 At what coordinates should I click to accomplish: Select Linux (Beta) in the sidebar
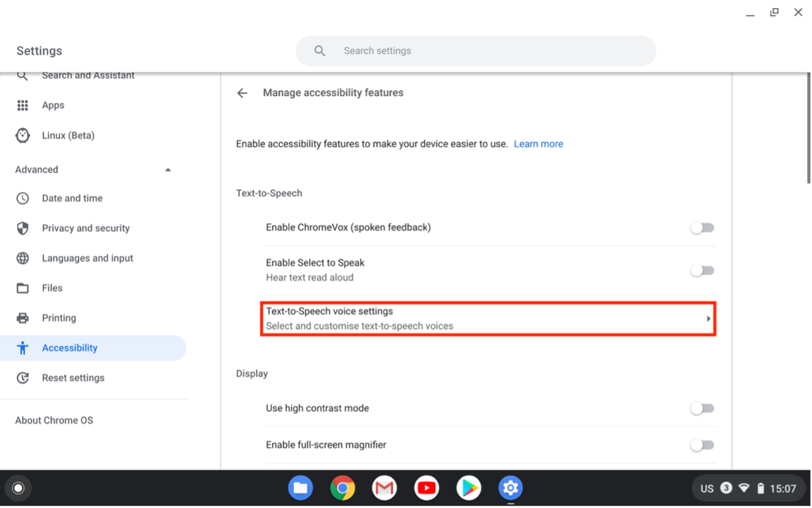(x=68, y=135)
